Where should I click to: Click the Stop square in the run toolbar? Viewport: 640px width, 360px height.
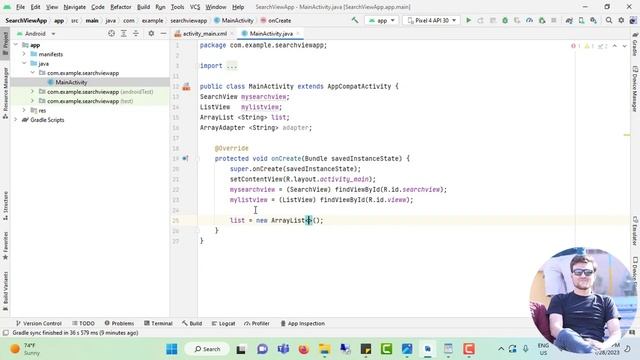click(554, 20)
